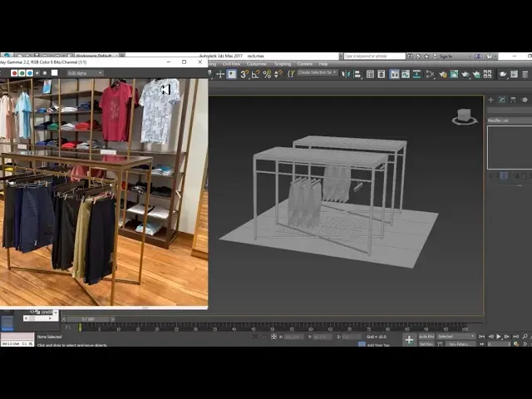Viewport: 532px width, 399px height.
Task: Open the Help menu
Action: click(323, 63)
